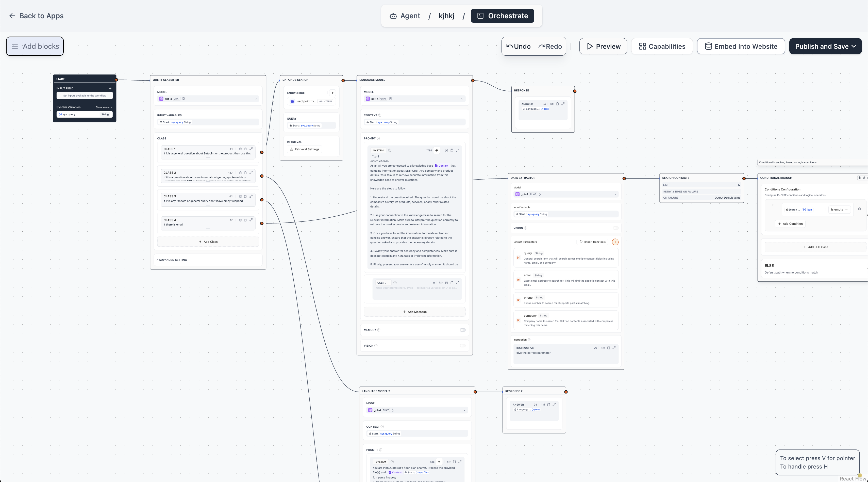
Task: Click the plus icon next to INPUT FIELD
Action: click(110, 88)
